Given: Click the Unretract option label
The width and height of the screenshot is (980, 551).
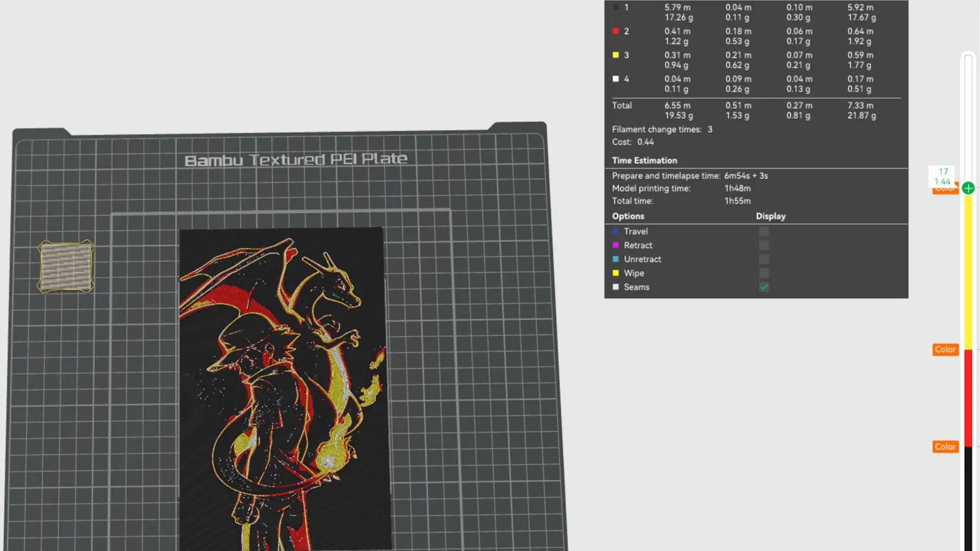Looking at the screenshot, I should [x=643, y=260].
